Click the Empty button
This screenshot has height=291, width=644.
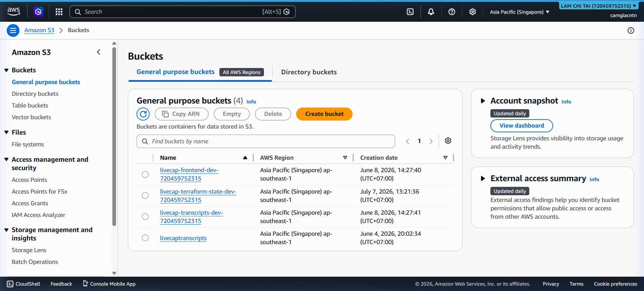pyautogui.click(x=232, y=114)
